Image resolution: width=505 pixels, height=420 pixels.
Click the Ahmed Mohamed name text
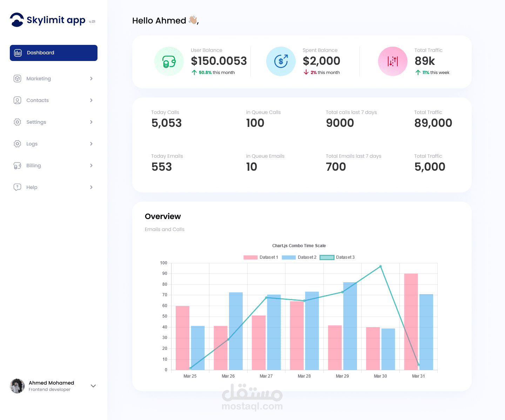point(51,383)
